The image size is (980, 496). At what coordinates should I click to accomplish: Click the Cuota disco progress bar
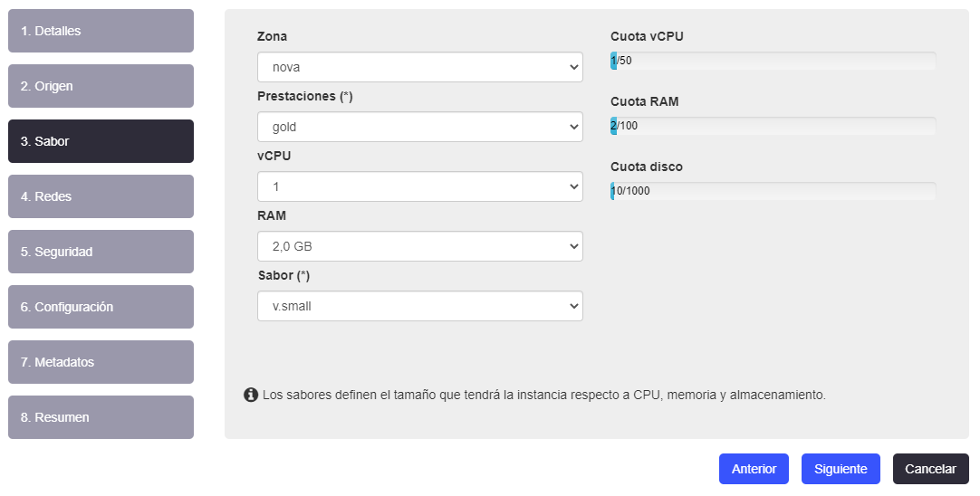(x=773, y=191)
